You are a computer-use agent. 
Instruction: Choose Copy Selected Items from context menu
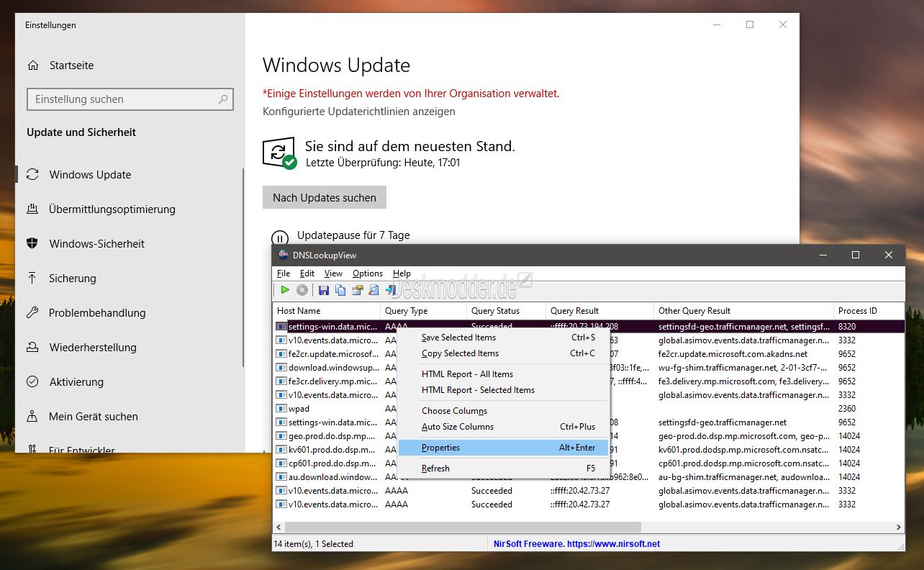[504, 353]
